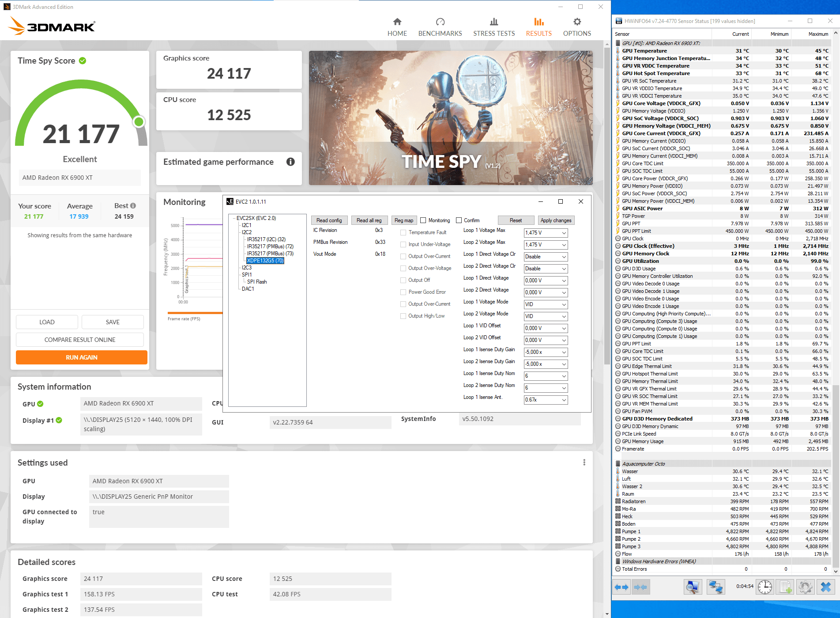The width and height of the screenshot is (840, 618).
Task: Open the Loop 1 VID Offset dropdown
Action: (x=546, y=328)
